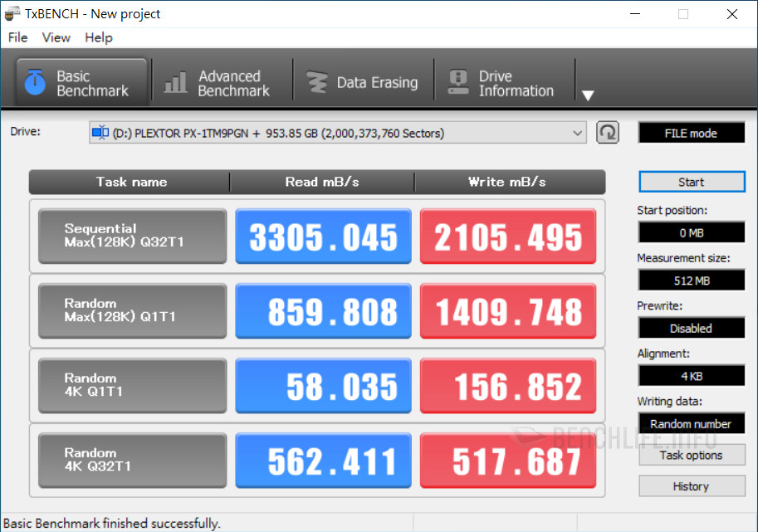Run the Sequential Max(128K) Q32T1 task
Image resolution: width=758 pixels, height=532 pixels.
coord(132,237)
